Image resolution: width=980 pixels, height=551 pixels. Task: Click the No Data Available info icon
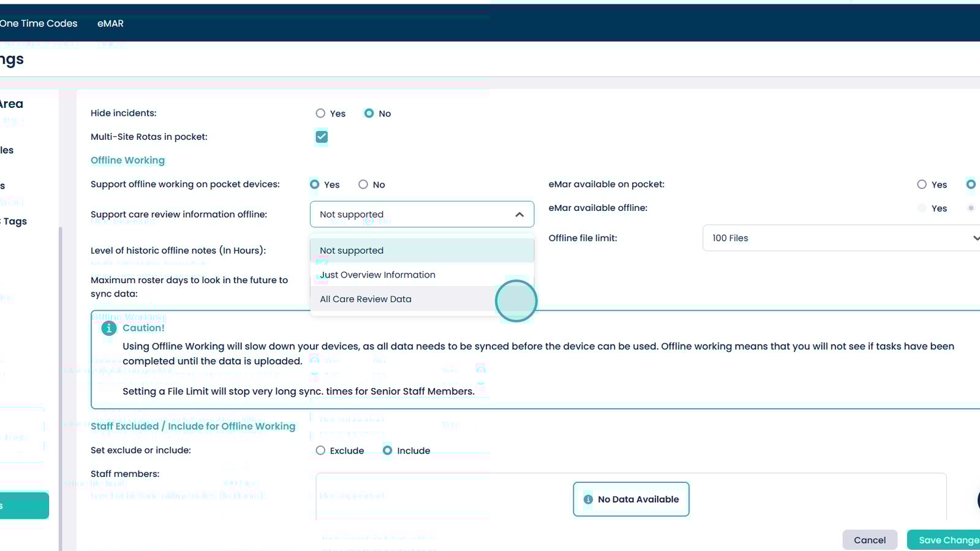pyautogui.click(x=588, y=500)
